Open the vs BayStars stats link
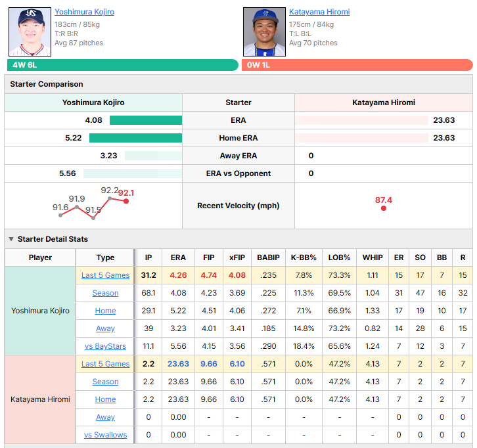The image size is (477, 448). click(x=105, y=346)
